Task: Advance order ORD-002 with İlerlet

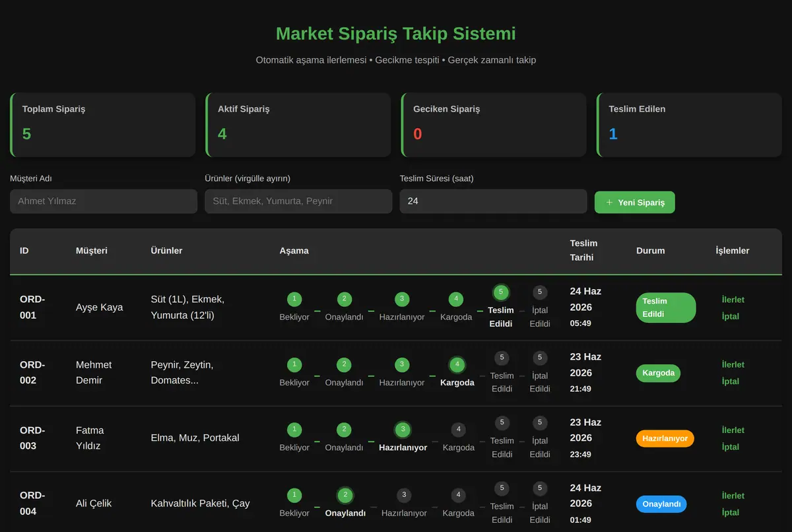Action: coord(733,364)
